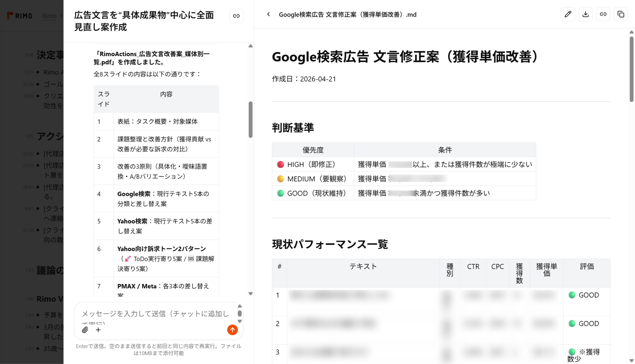Click the RIMO logo
Image resolution: width=635 pixels, height=364 pixels.
(20, 16)
